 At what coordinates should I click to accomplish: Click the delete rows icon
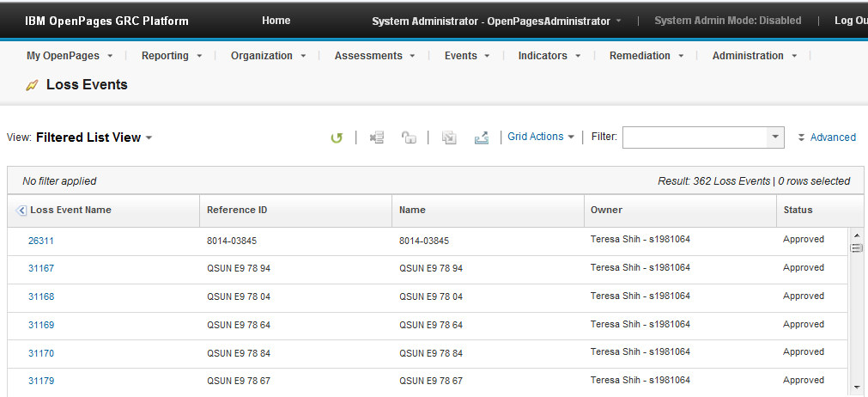pyautogui.click(x=377, y=137)
